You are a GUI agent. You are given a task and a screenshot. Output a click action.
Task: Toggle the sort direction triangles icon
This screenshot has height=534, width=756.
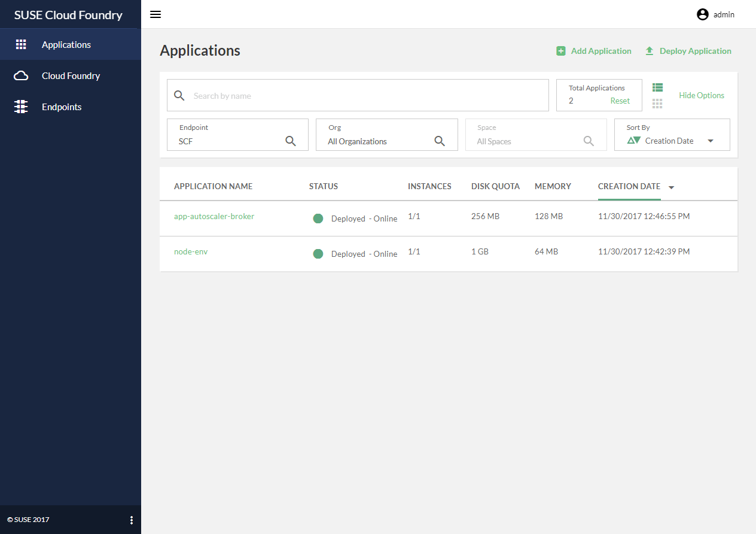click(633, 140)
